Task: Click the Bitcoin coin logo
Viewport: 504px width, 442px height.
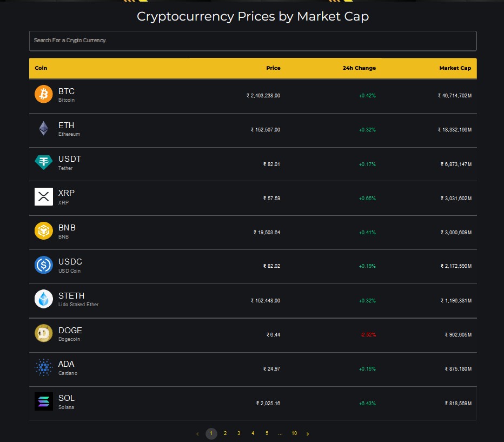Action: 44,94
